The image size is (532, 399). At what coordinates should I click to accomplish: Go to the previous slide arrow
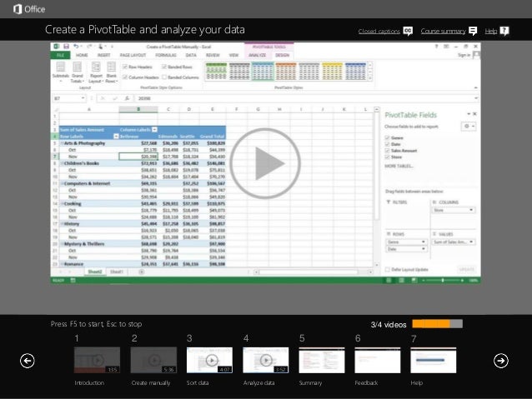(x=28, y=361)
